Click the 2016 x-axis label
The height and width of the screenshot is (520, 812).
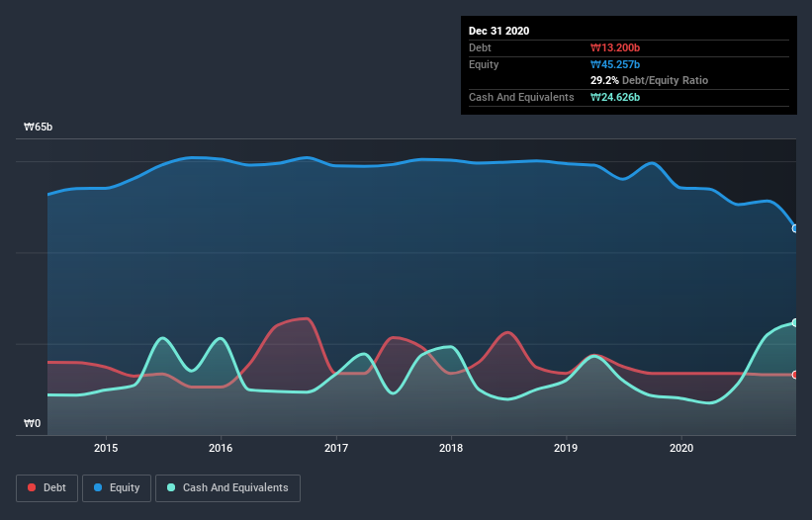(x=221, y=448)
